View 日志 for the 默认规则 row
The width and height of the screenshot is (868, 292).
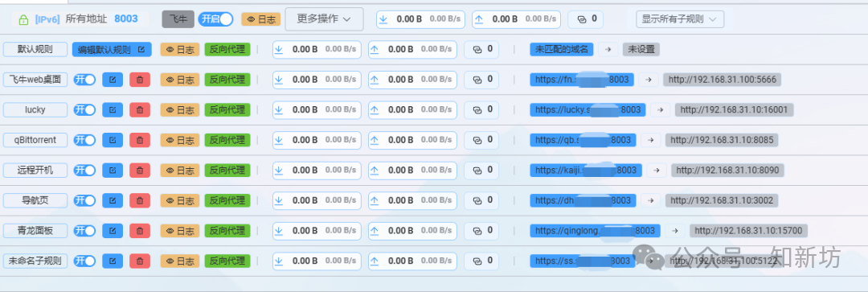pyautogui.click(x=180, y=49)
